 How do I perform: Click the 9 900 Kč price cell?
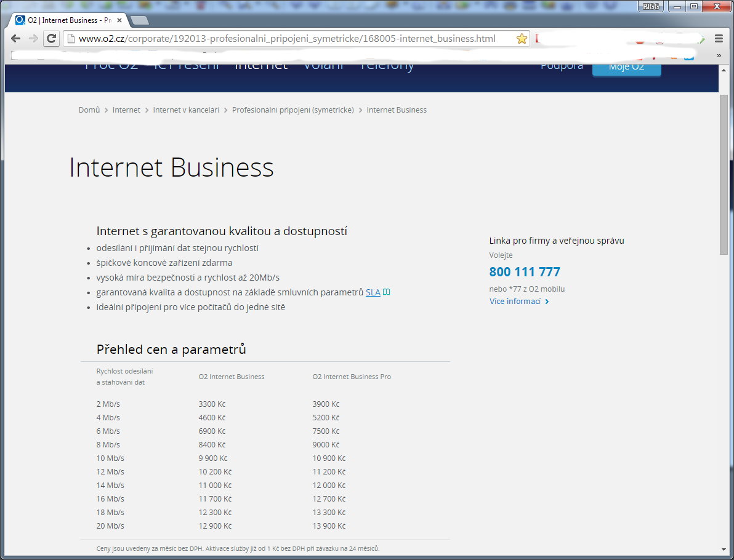click(x=213, y=458)
